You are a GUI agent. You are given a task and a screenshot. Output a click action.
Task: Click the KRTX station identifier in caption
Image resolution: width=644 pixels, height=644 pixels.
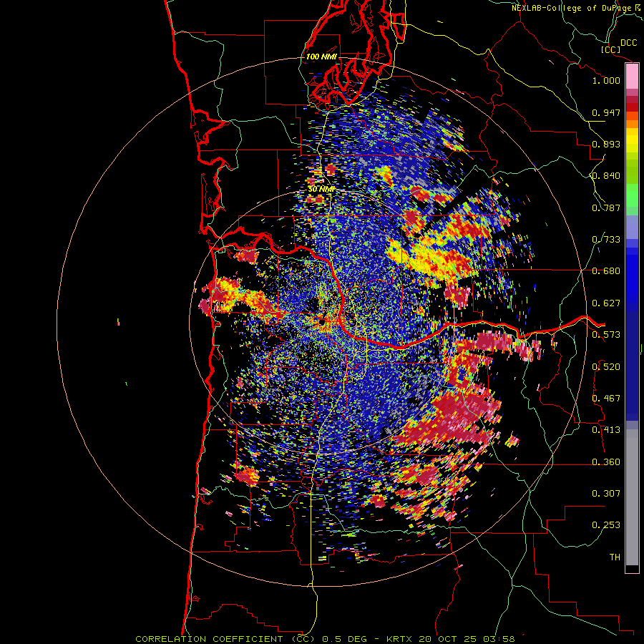pos(401,639)
